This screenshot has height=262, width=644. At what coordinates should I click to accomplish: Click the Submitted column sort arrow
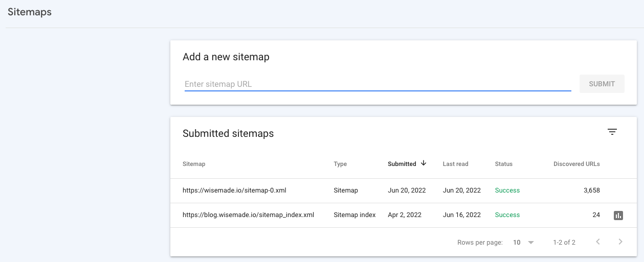pos(424,163)
